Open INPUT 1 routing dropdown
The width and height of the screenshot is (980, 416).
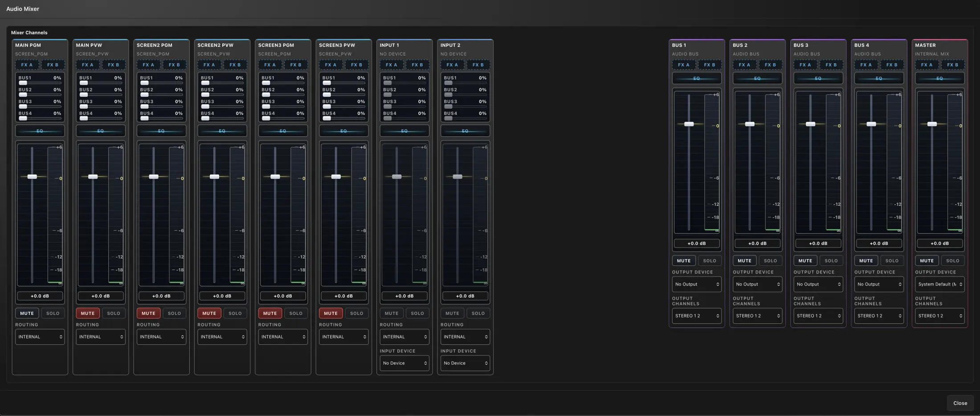[404, 337]
